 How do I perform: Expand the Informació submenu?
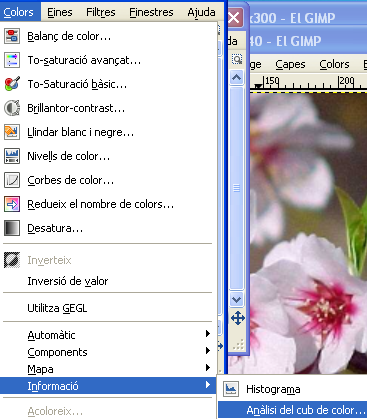[x=107, y=386]
